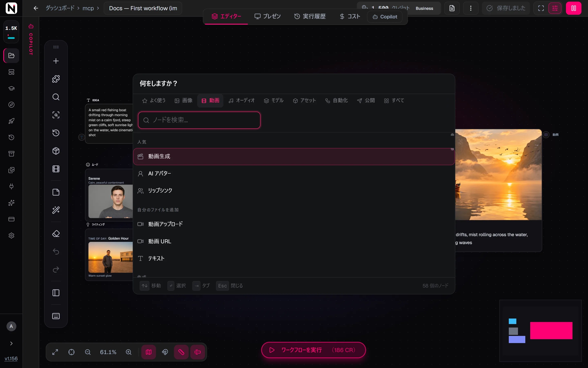Select the eraser tool in toolbar
Viewport: 588px width, 368px height.
pyautogui.click(x=56, y=234)
